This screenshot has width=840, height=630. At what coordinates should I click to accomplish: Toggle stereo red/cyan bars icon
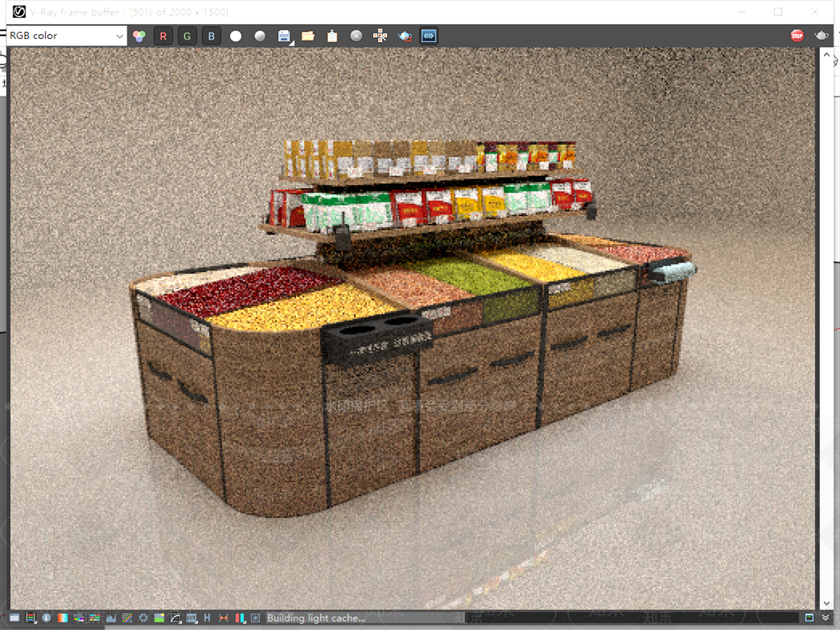pyautogui.click(x=240, y=618)
